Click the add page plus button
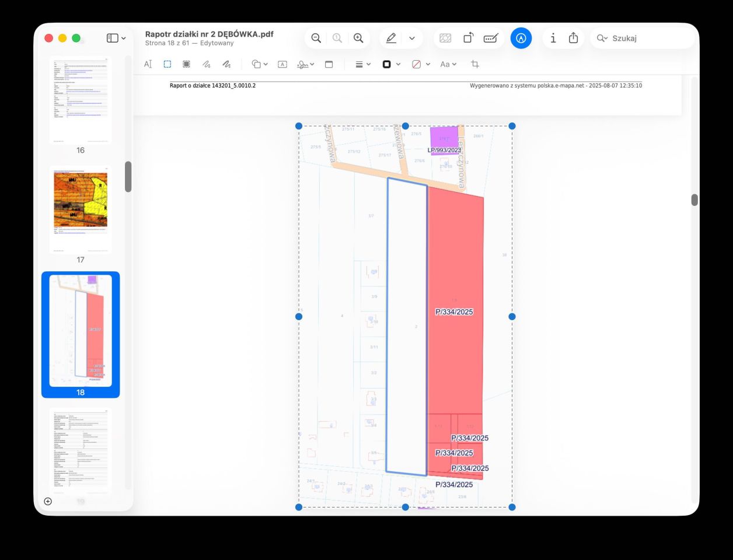Image resolution: width=733 pixels, height=560 pixels. (x=48, y=501)
